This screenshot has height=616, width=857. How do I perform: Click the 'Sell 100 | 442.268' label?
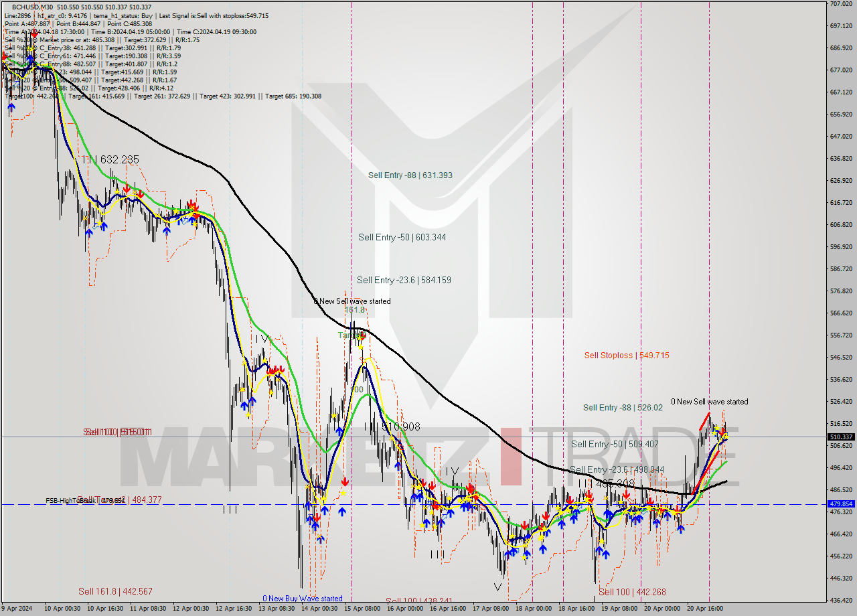pyautogui.click(x=632, y=592)
